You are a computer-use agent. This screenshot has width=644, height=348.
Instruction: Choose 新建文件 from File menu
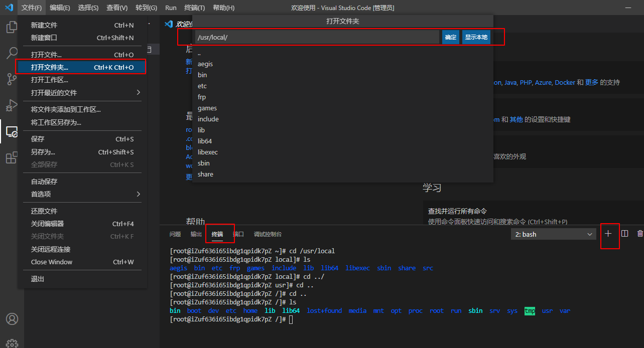(83, 25)
